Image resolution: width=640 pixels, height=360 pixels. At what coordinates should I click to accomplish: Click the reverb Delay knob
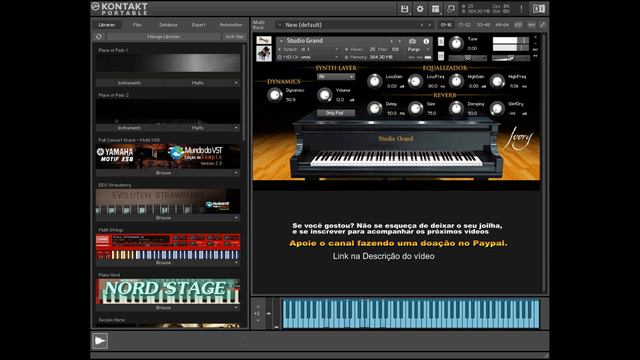tap(374, 108)
